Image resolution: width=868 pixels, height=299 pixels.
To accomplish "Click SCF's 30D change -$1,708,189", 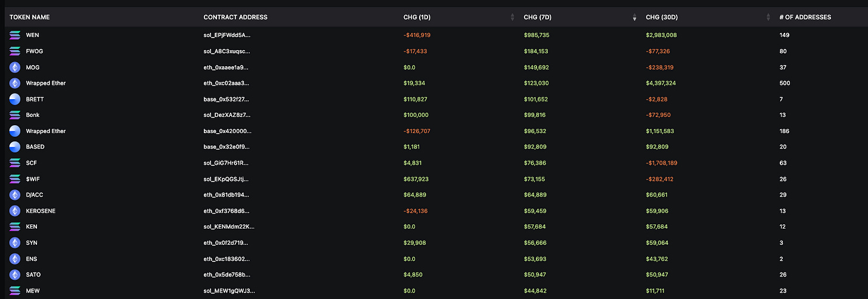I will click(x=661, y=163).
